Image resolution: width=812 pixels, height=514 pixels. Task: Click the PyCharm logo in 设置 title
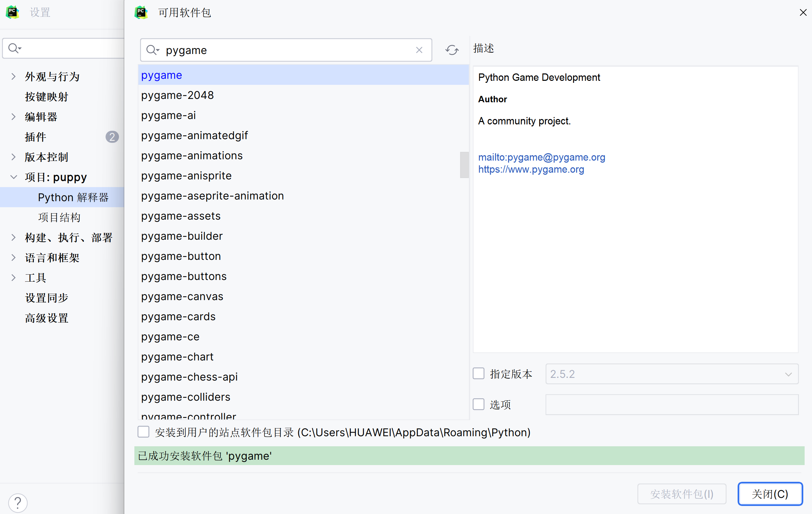[x=12, y=12]
